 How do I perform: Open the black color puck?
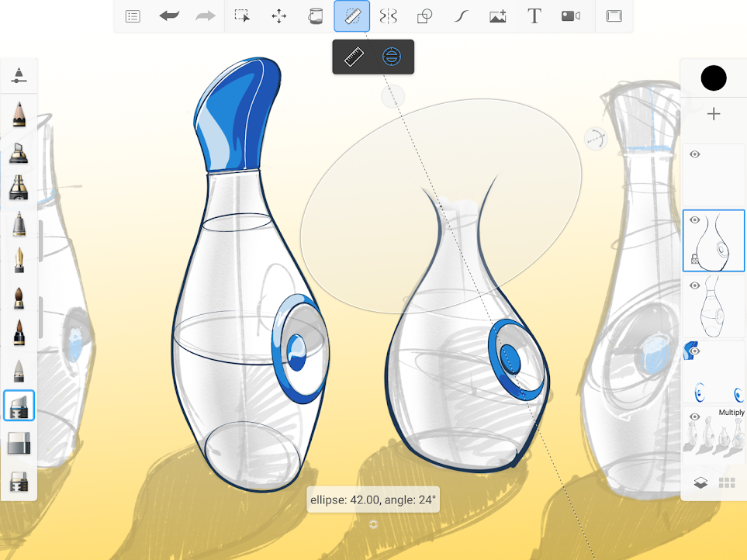[713, 78]
